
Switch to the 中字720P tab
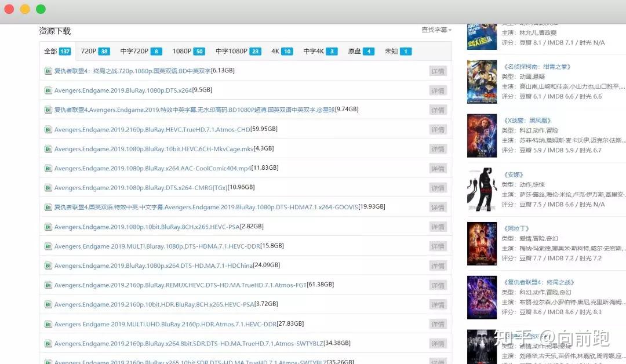(141, 51)
